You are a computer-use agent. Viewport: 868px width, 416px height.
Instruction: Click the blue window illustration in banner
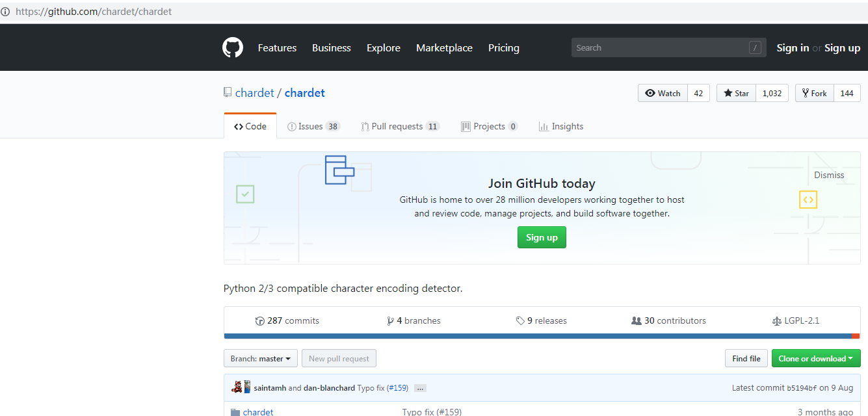339,170
